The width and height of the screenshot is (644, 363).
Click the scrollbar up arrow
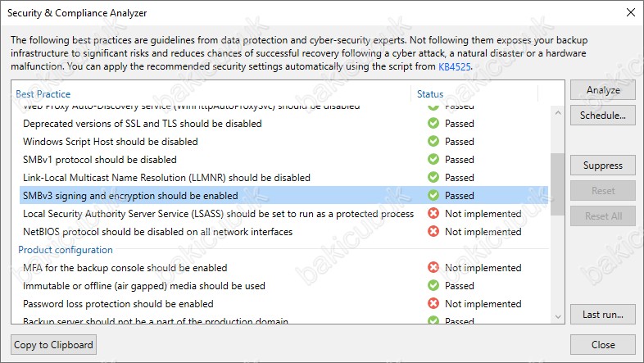point(558,112)
